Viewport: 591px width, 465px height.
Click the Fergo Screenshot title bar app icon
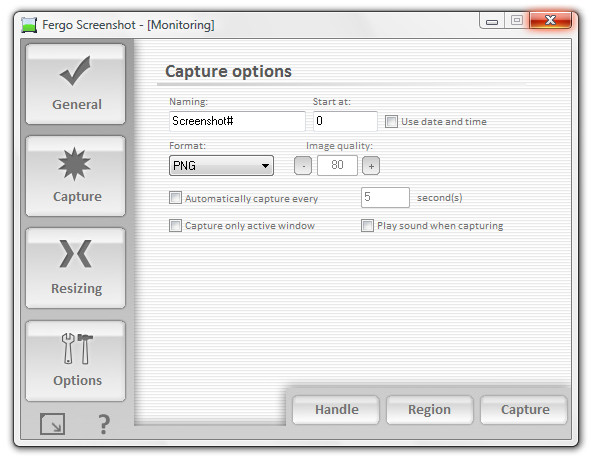click(29, 25)
